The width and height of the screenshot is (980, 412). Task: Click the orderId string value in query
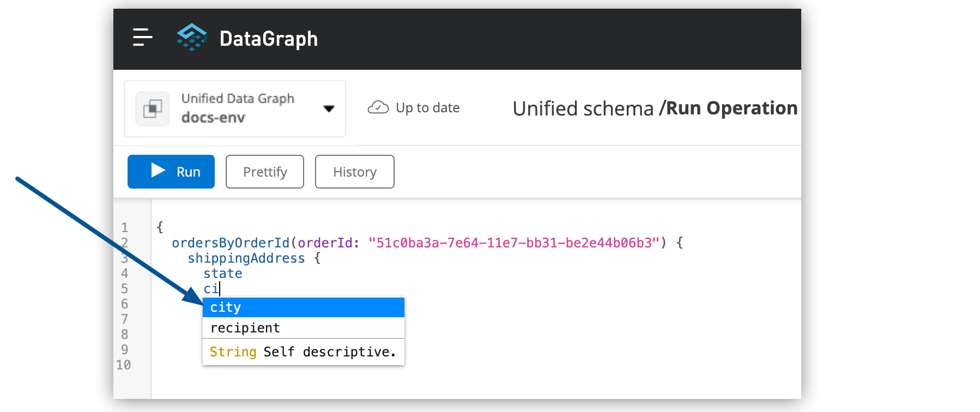coord(513,243)
